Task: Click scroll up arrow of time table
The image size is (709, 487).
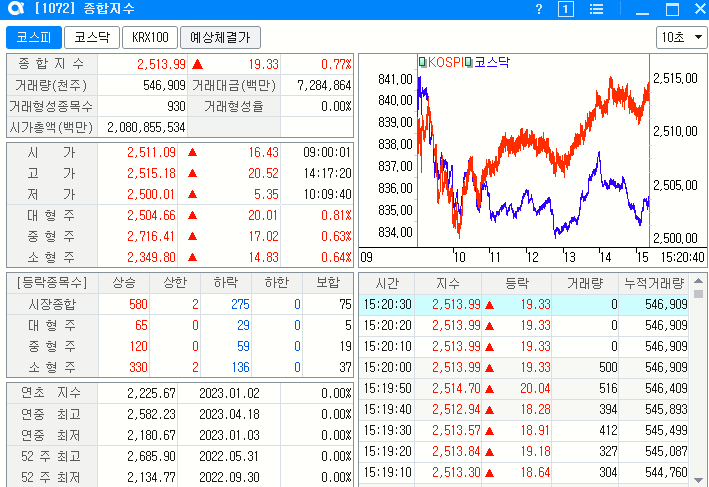Action: coord(698,281)
